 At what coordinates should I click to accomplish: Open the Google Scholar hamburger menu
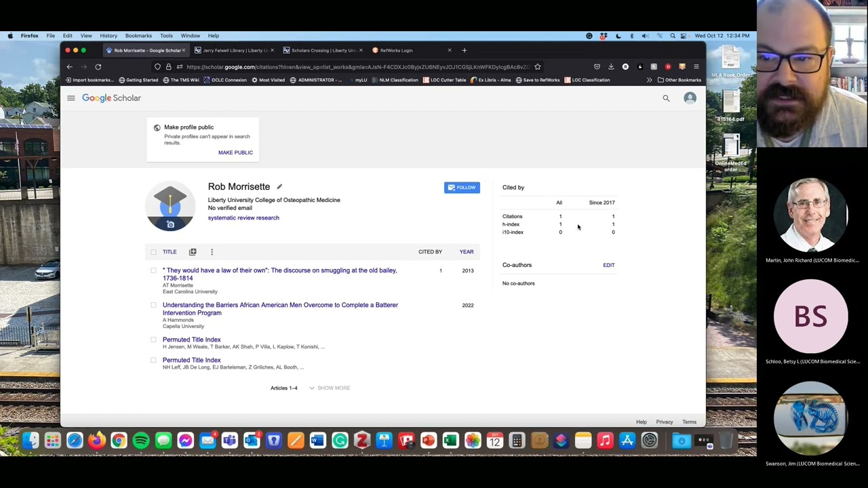(x=71, y=98)
